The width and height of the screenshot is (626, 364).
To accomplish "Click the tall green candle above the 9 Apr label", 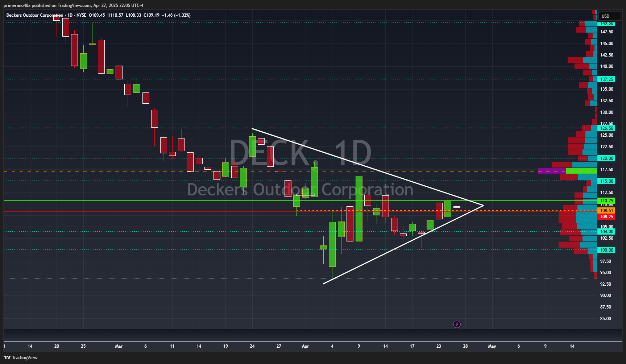I will click(x=359, y=208).
